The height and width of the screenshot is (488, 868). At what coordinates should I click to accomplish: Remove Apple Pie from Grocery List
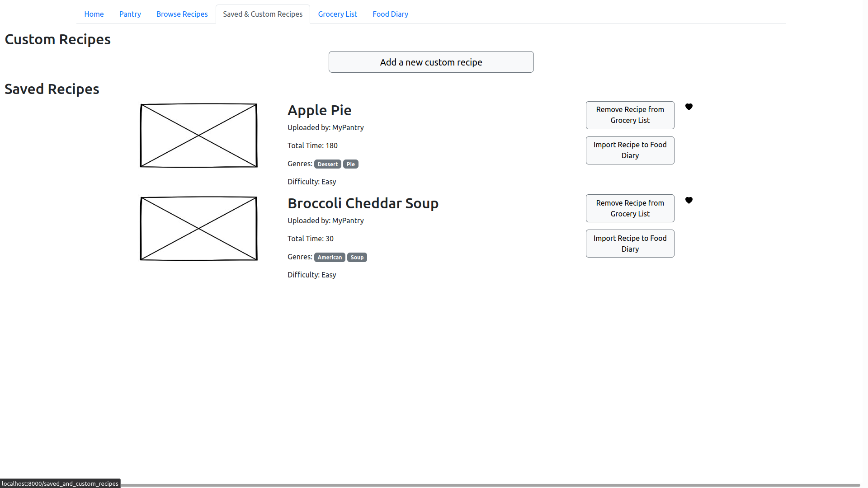point(630,115)
